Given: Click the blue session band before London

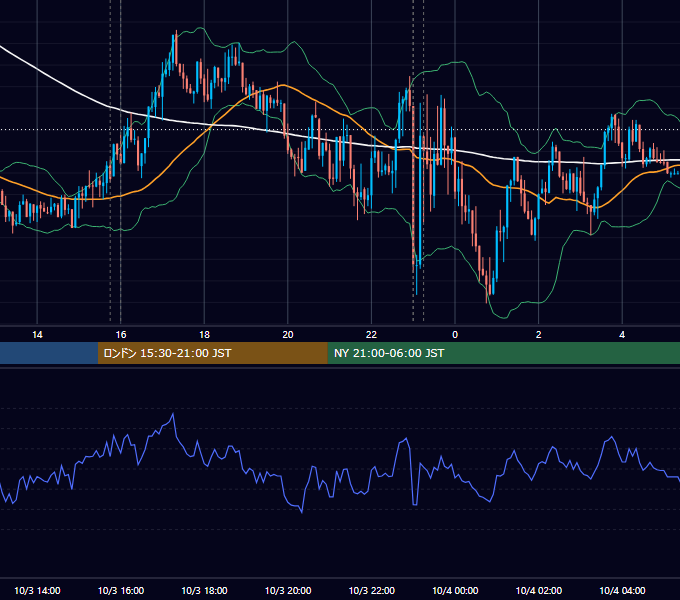Looking at the screenshot, I should point(49,353).
